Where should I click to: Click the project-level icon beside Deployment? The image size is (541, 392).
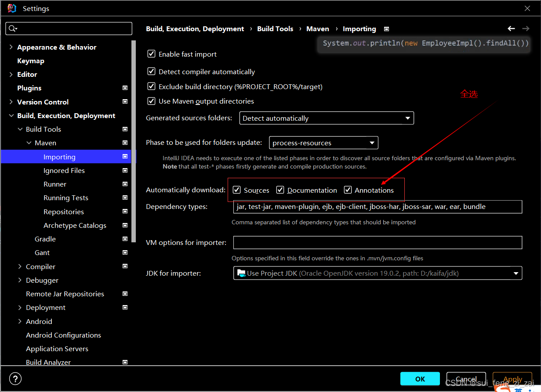pos(125,307)
